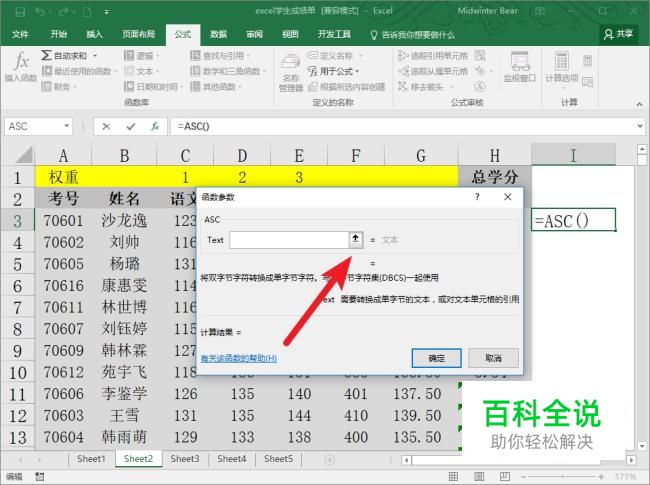This screenshot has height=485, width=650.
Task: Switch to the Developer tab
Action: tap(334, 34)
